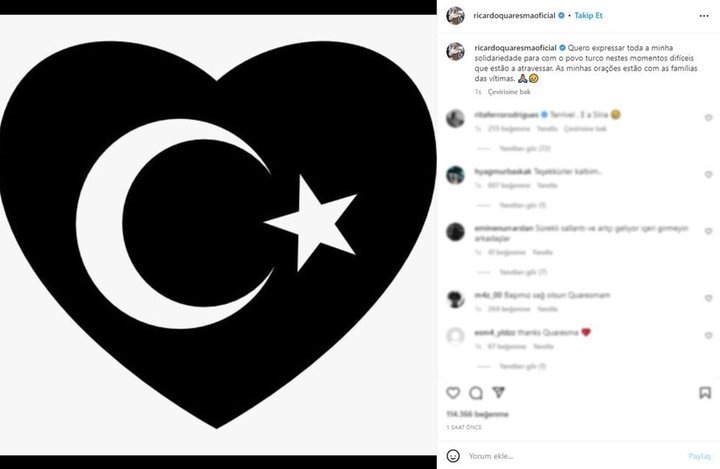Viewport: 720px width, 469px height.
Task: Open the three-dots more options menu
Action: pyautogui.click(x=704, y=16)
